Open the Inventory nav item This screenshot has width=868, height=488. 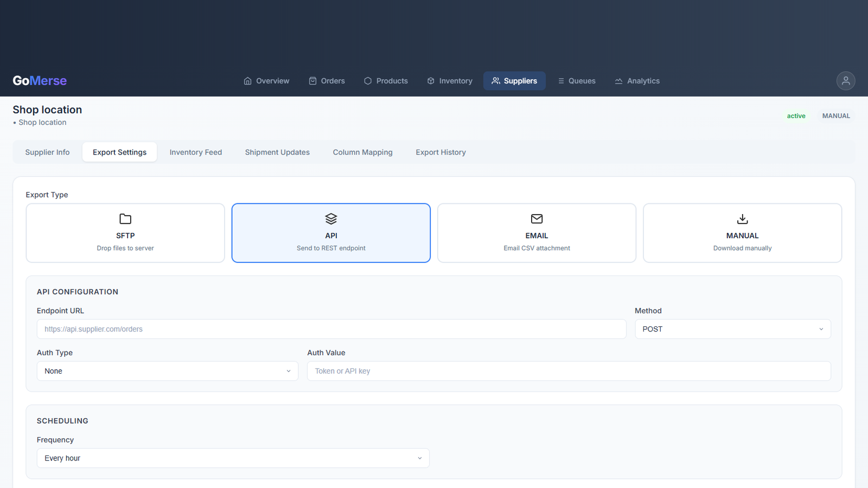point(450,81)
